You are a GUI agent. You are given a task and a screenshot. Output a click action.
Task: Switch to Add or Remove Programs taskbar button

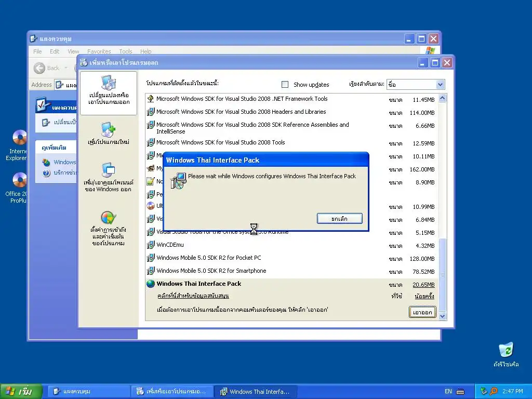pyautogui.click(x=172, y=392)
